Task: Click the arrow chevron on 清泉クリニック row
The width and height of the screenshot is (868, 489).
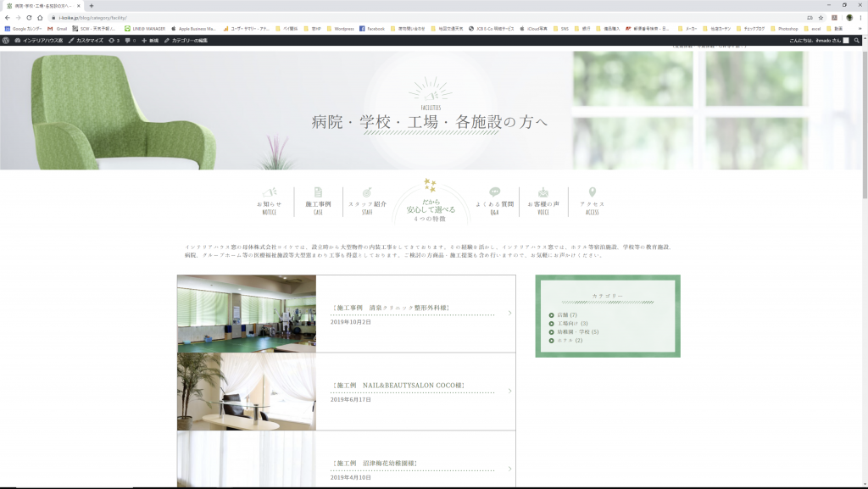Action: [x=509, y=313]
